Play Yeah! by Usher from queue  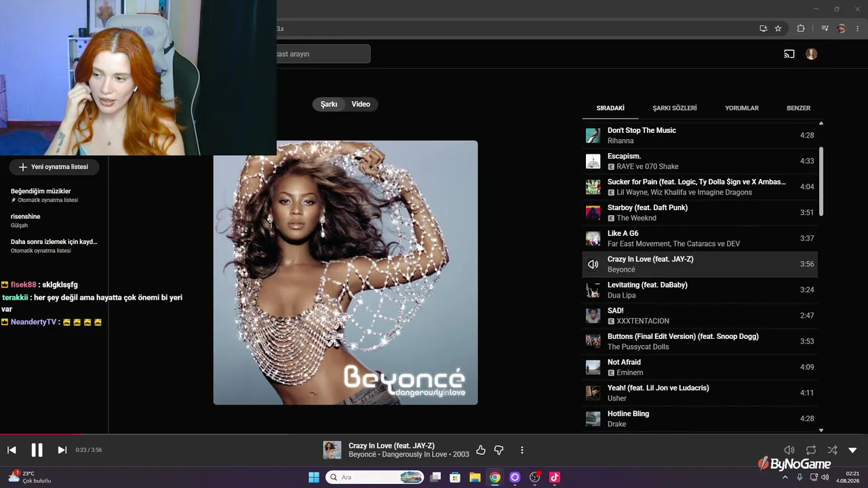pos(700,393)
